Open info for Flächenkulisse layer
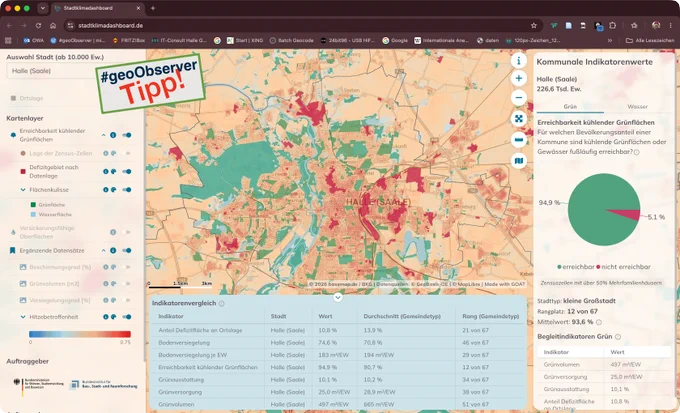The image size is (680, 413). 105,190
